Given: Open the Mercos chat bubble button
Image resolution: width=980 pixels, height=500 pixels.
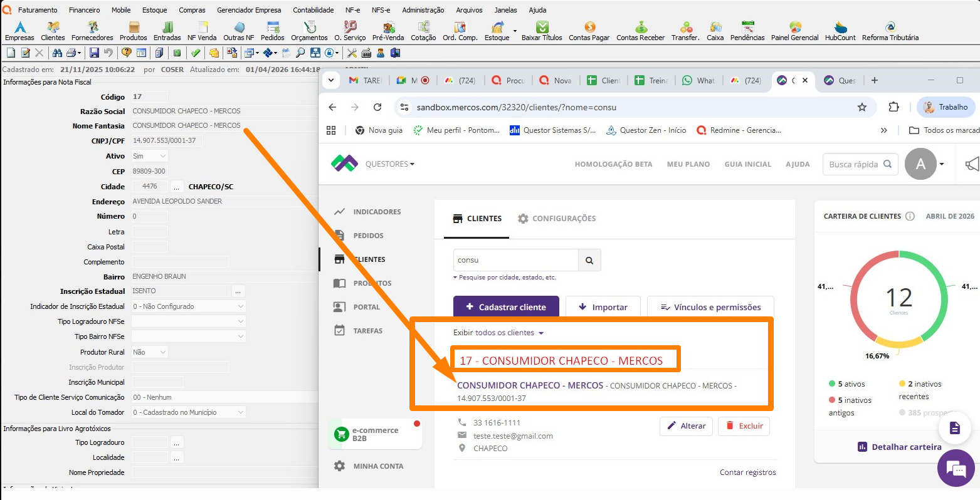Looking at the screenshot, I should (x=956, y=468).
